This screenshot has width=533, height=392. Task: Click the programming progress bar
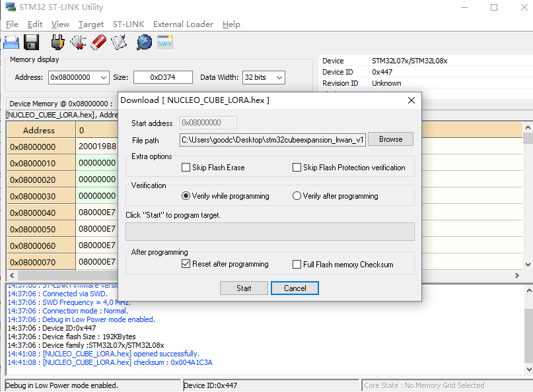[270, 232]
